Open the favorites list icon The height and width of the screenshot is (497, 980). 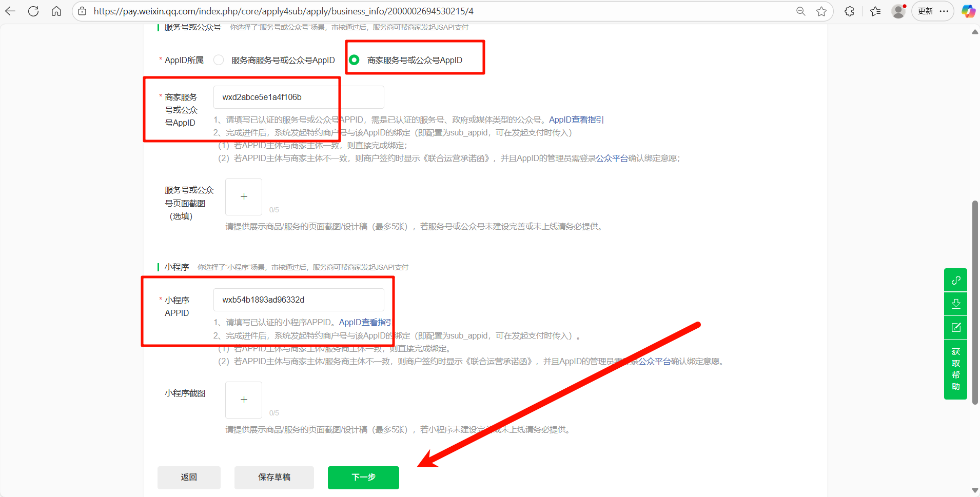[875, 11]
